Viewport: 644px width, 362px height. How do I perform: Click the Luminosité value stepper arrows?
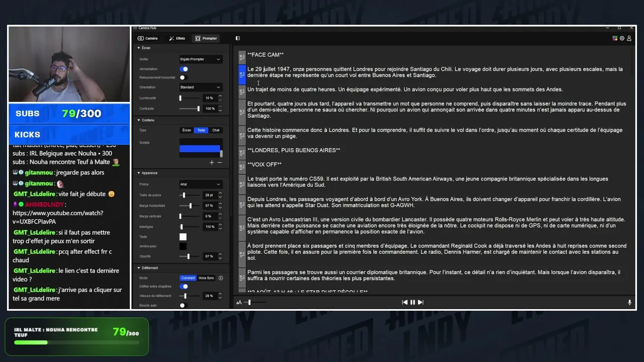(x=220, y=98)
